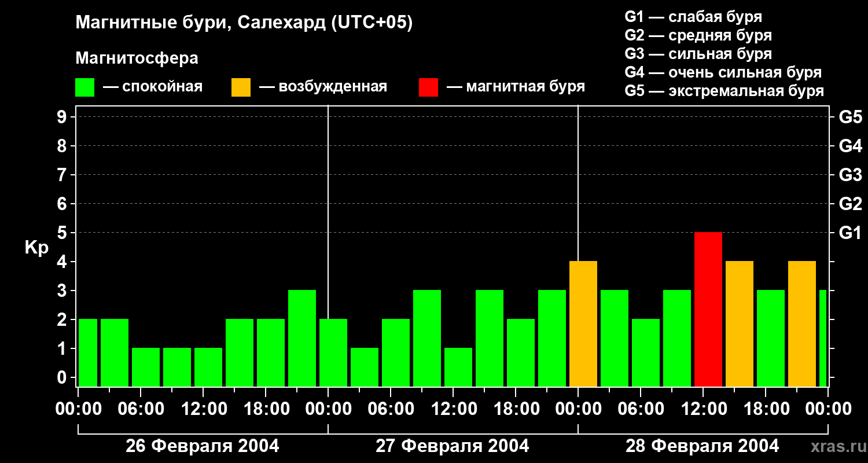Click the '28 Февраля 2004' date label

point(703,446)
